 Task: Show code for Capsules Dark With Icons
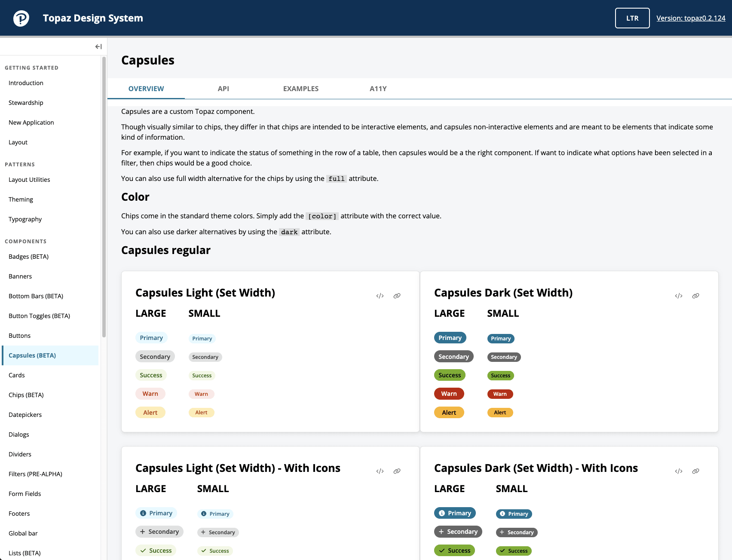point(679,471)
